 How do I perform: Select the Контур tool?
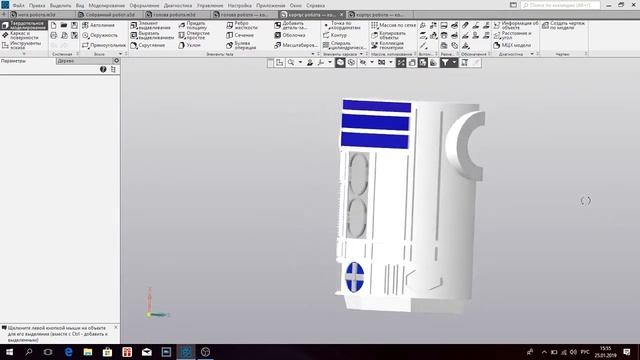[335, 36]
